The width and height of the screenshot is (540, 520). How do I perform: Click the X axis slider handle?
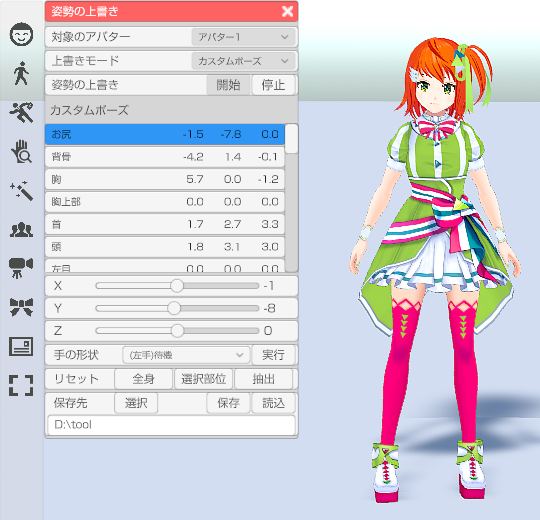pos(177,285)
